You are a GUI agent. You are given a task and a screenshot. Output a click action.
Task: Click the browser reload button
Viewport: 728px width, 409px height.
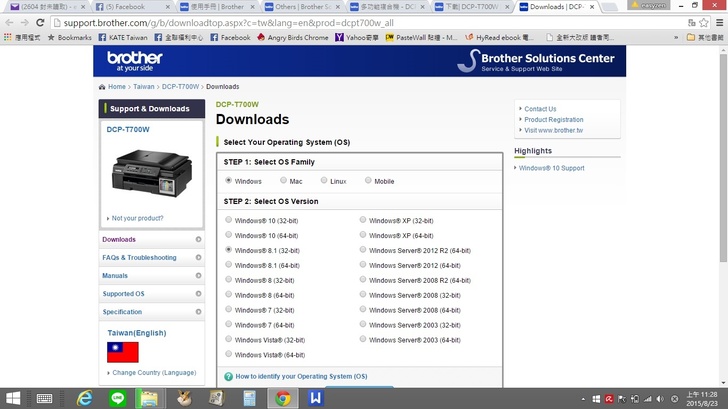(40, 22)
